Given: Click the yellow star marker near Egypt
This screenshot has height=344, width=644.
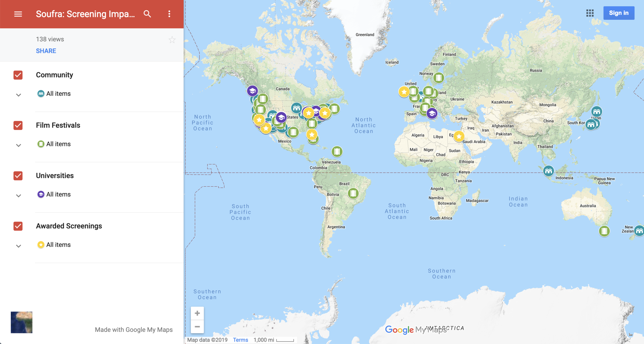Looking at the screenshot, I should pos(459,136).
